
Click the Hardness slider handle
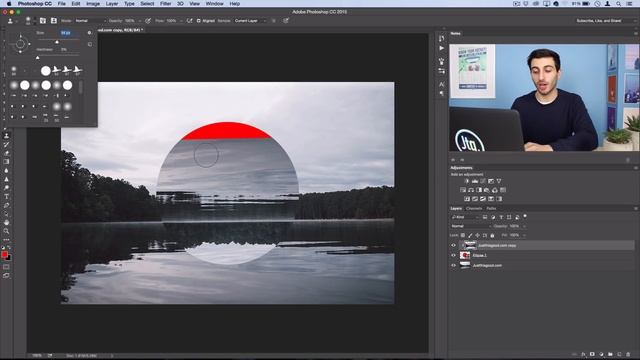coord(38,58)
